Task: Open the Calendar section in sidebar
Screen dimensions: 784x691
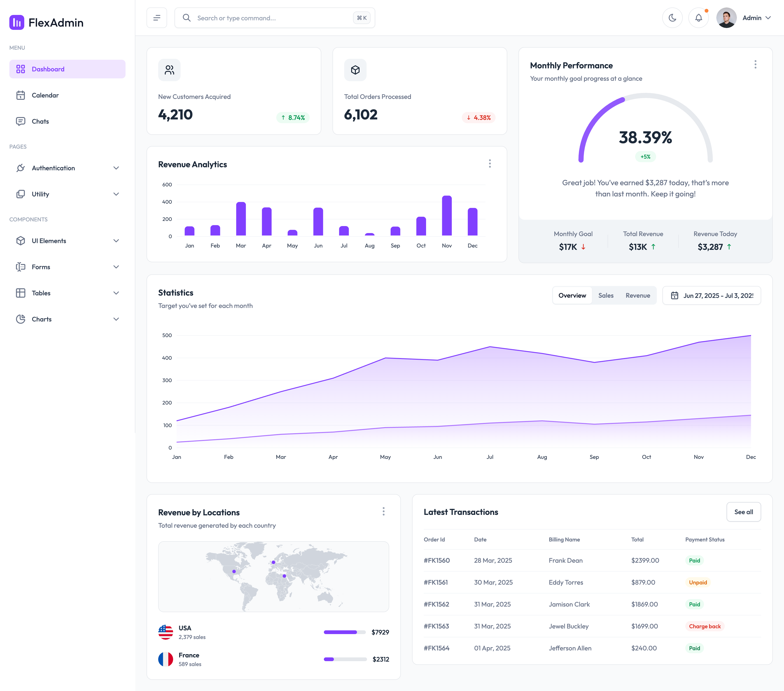Action: pos(45,95)
